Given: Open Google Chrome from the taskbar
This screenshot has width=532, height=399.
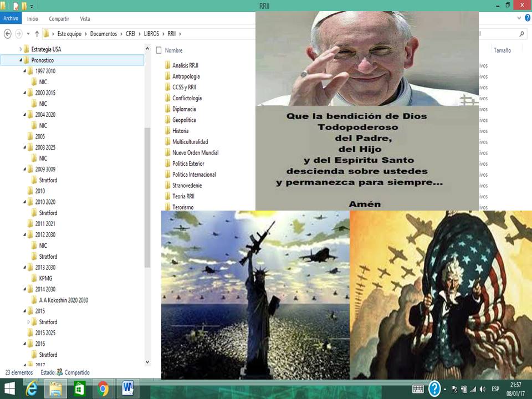Looking at the screenshot, I should [103, 389].
